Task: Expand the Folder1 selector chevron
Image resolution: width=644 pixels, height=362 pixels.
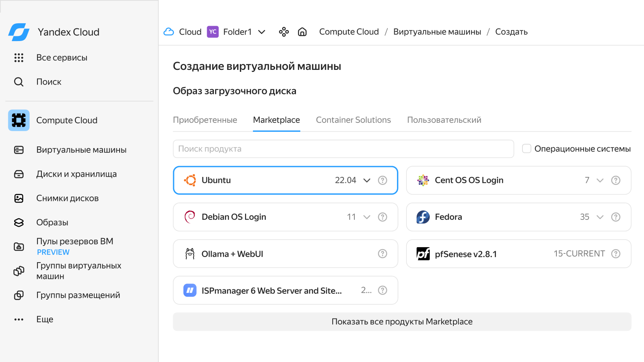Action: (x=262, y=32)
